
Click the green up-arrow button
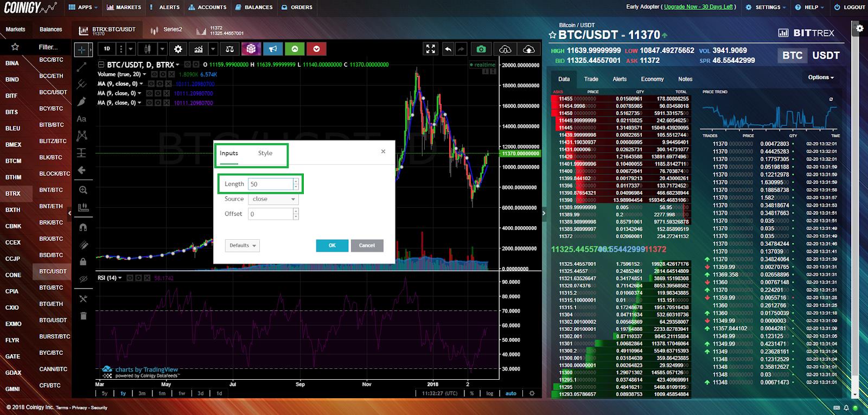point(295,49)
